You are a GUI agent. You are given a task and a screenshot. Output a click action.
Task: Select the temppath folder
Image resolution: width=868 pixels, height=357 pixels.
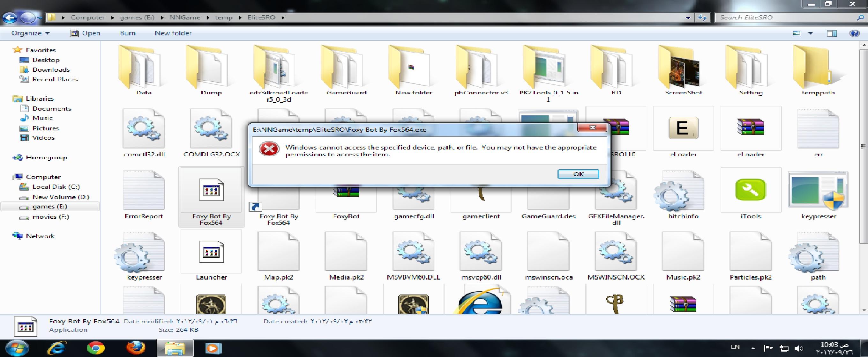818,71
